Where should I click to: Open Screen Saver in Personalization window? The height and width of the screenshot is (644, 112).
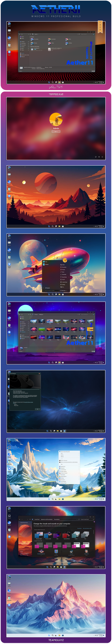(86, 552)
